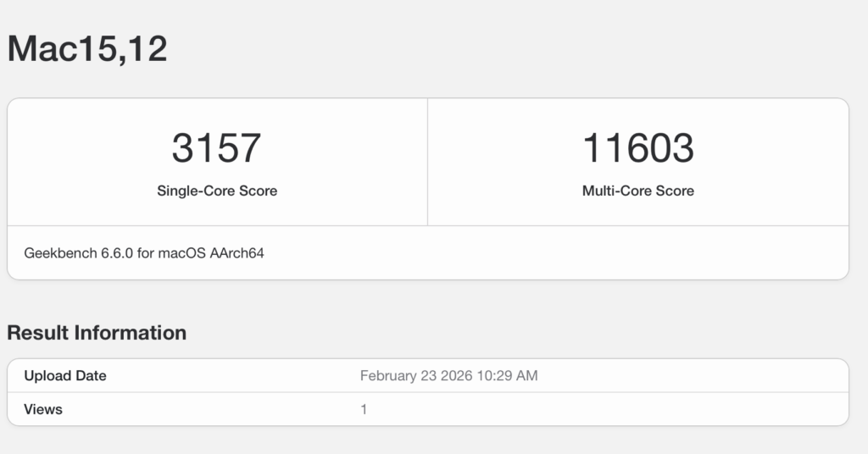Click the Mac15,12 page heading
The image size is (868, 454).
pyautogui.click(x=87, y=48)
